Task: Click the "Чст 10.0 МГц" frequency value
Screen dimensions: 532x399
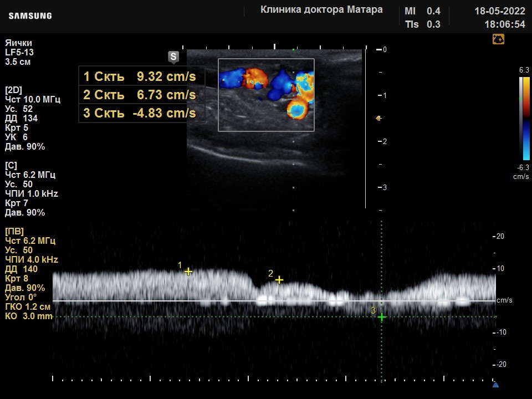Action: point(33,99)
